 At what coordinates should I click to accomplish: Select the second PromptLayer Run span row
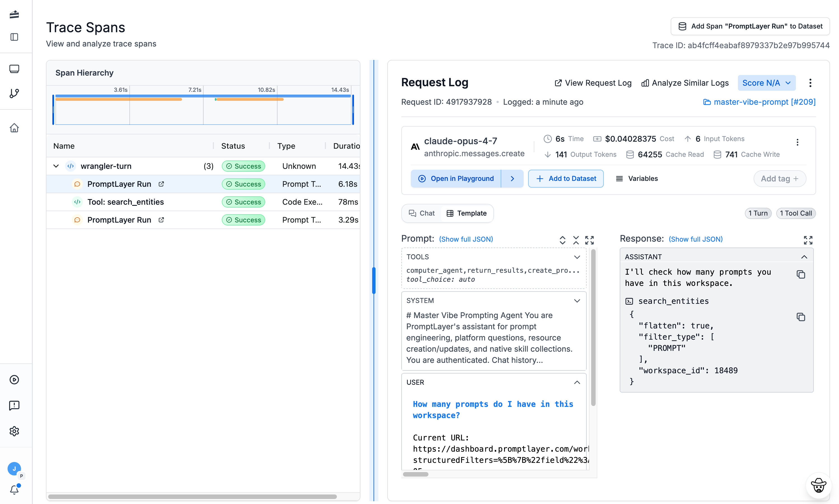click(x=203, y=220)
